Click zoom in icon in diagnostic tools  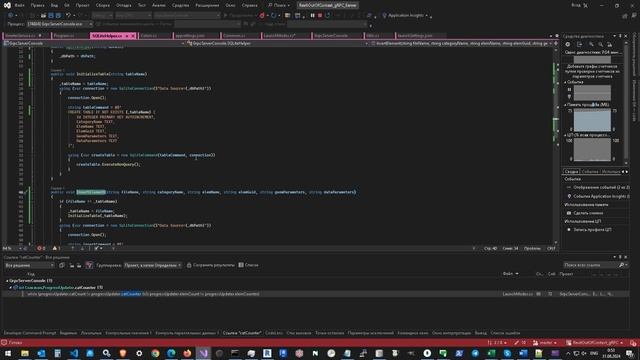pyautogui.click(x=591, y=44)
